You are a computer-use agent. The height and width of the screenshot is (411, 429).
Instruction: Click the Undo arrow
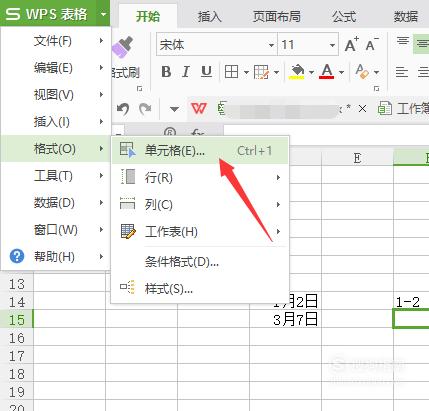(123, 109)
